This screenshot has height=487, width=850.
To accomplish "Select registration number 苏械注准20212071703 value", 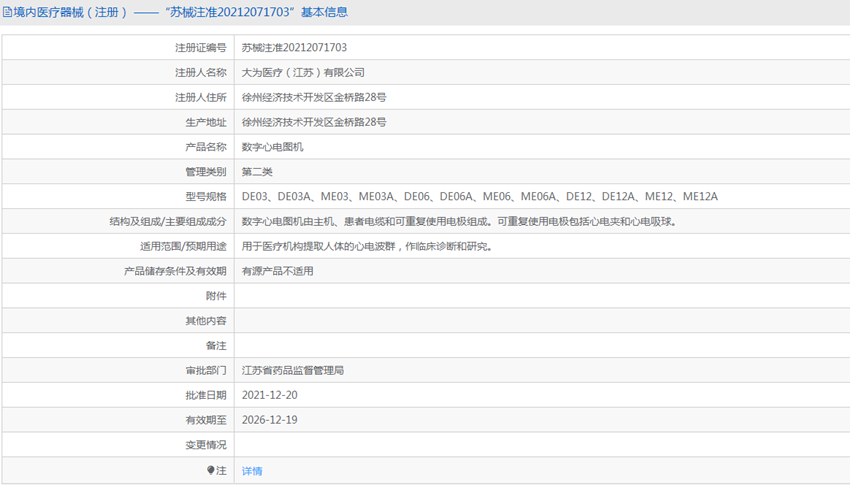I will [294, 48].
